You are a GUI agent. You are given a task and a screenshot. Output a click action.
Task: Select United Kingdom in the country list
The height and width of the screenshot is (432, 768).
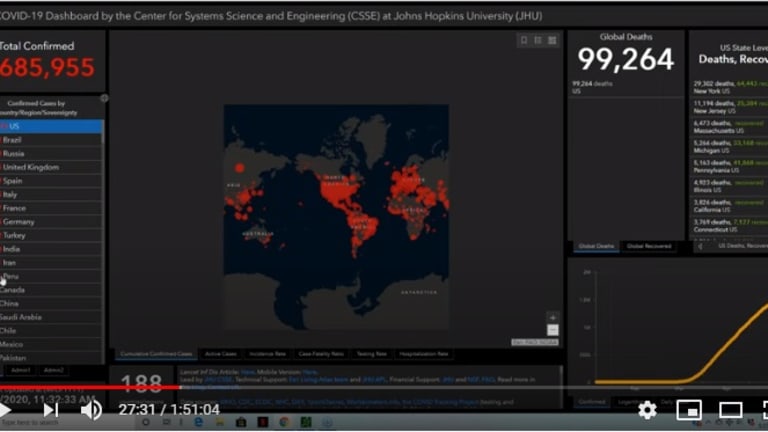pyautogui.click(x=51, y=168)
